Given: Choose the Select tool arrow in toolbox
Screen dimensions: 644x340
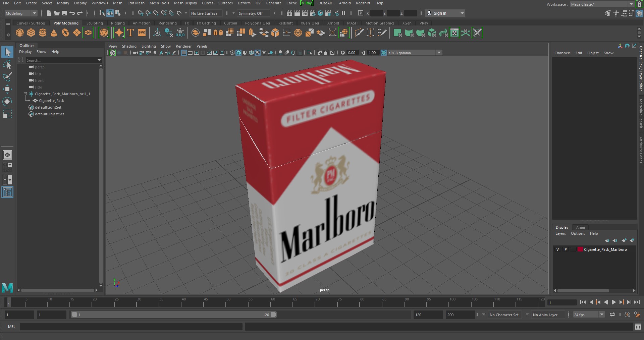Looking at the screenshot, I should pyautogui.click(x=7, y=52).
